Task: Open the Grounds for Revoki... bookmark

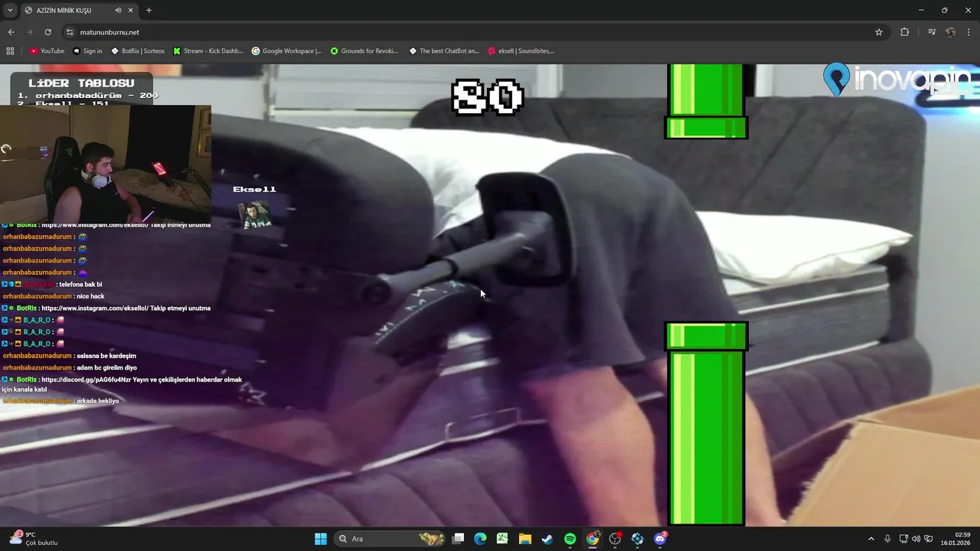Action: tap(364, 51)
